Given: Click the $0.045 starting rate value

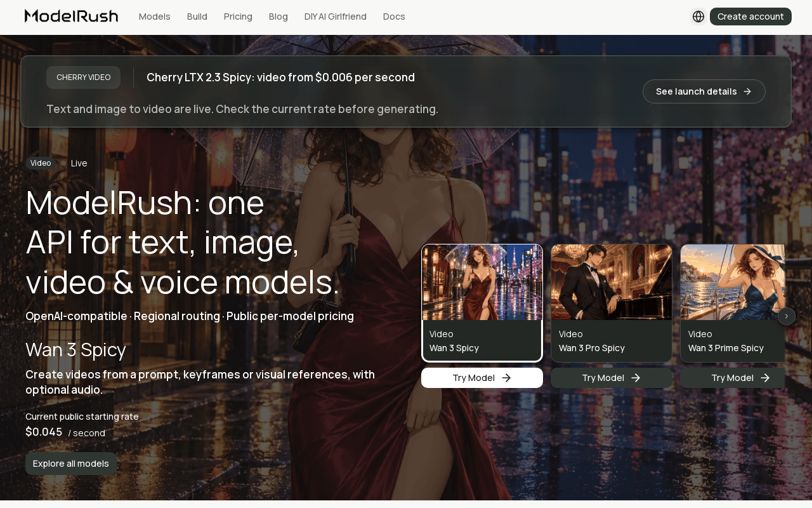Looking at the screenshot, I should pos(44,432).
